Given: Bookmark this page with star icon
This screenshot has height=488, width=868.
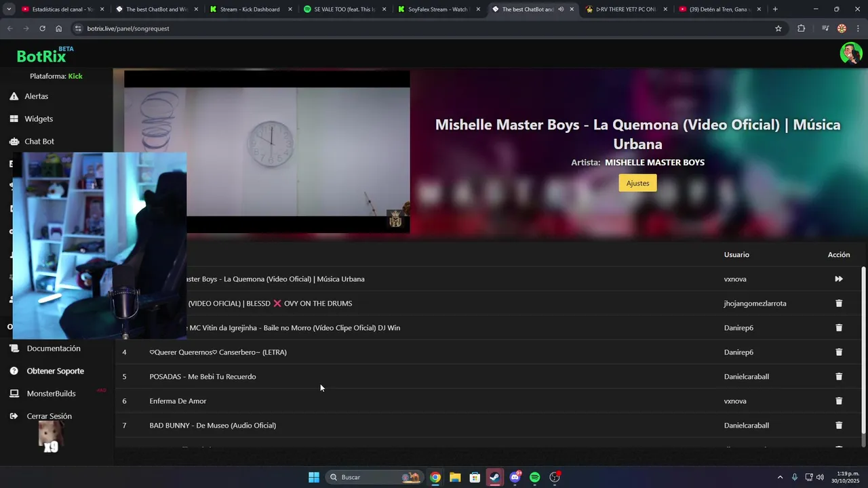Looking at the screenshot, I should click(x=778, y=28).
